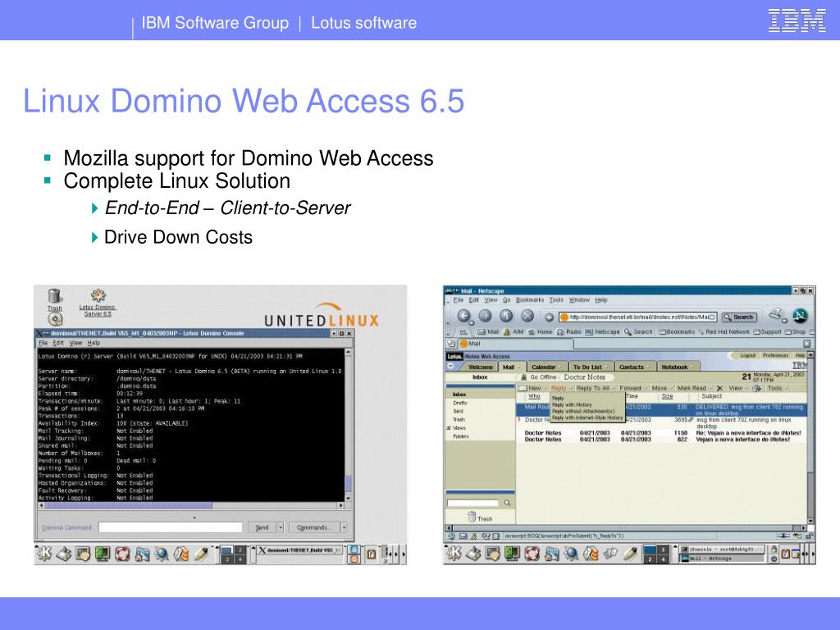Click the Logout link in Notes Web Access
840x630 pixels.
(x=747, y=356)
